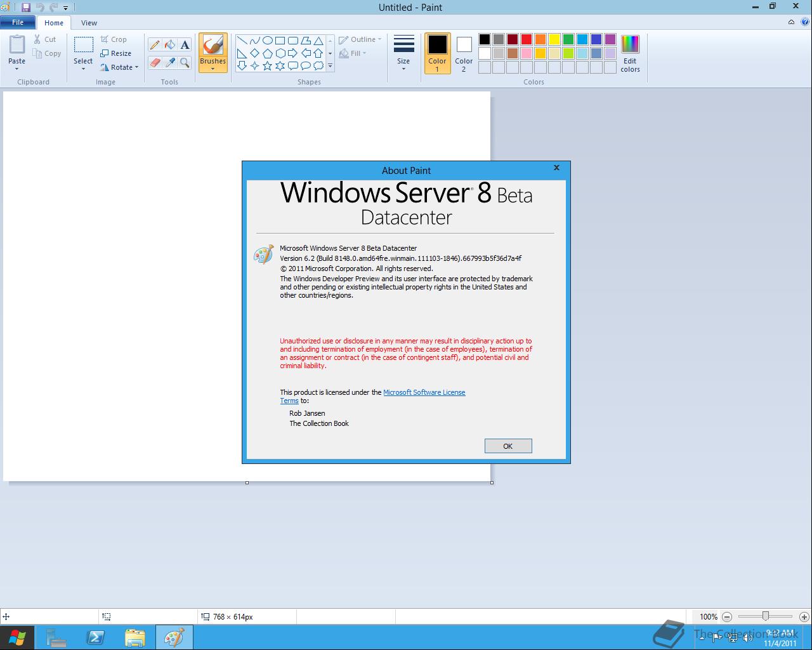Select the Pencil tool

(154, 45)
